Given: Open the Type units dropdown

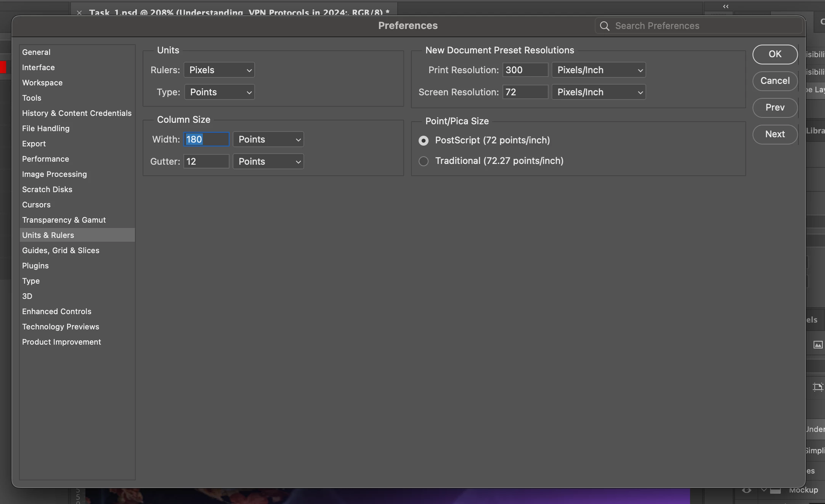Looking at the screenshot, I should tap(220, 92).
